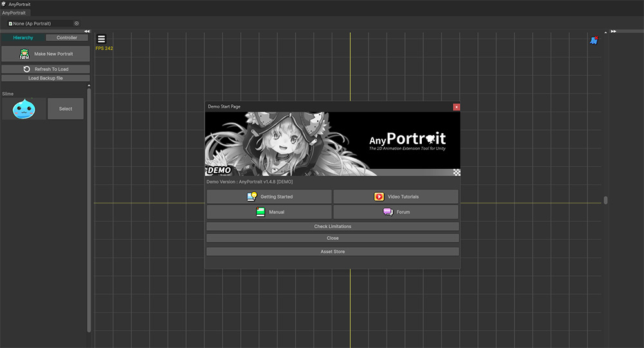Screen dimensions: 644x348
Task: Click the left hierarchy panel scrollbar
Action: pos(89,210)
